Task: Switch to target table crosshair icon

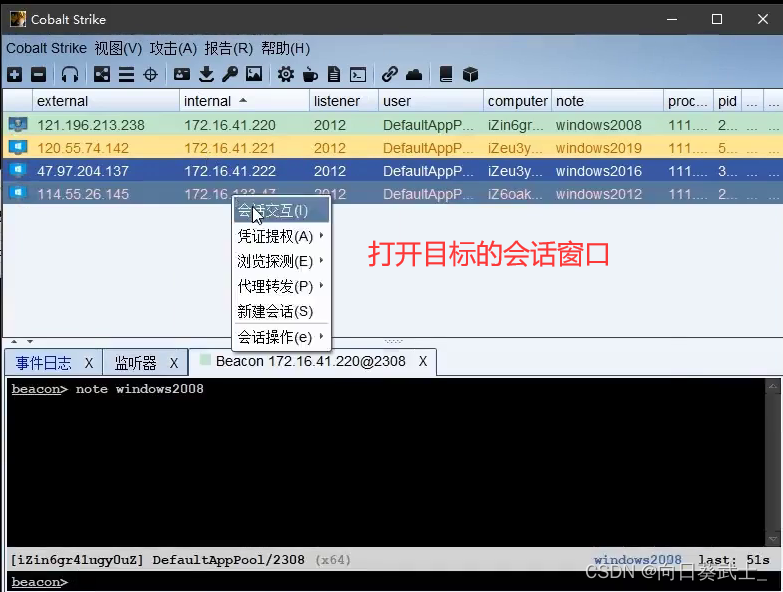Action: point(150,75)
